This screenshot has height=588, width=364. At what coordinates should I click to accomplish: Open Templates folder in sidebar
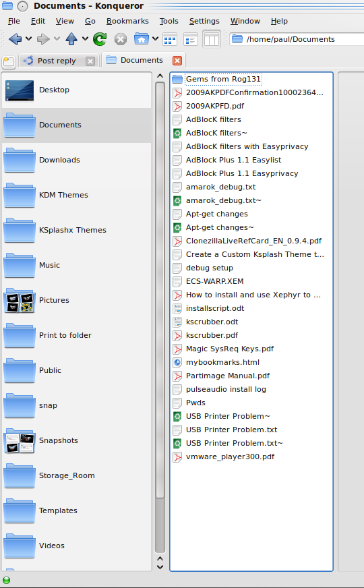(76, 510)
